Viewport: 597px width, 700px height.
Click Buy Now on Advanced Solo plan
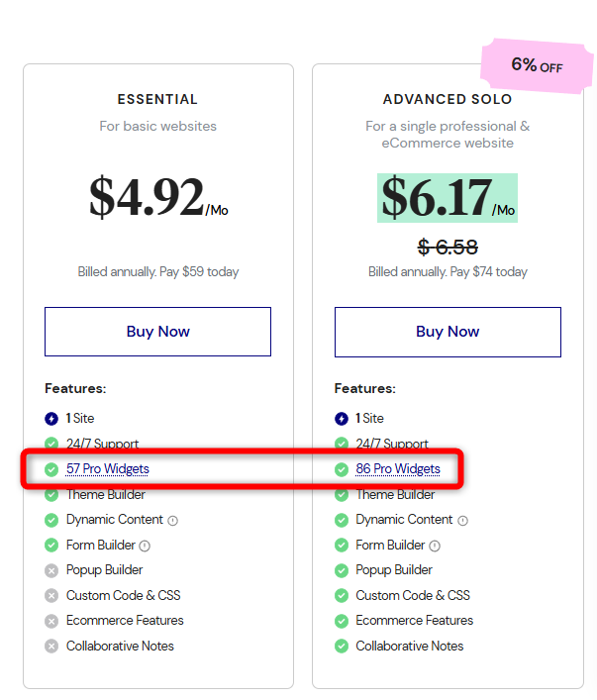click(448, 332)
